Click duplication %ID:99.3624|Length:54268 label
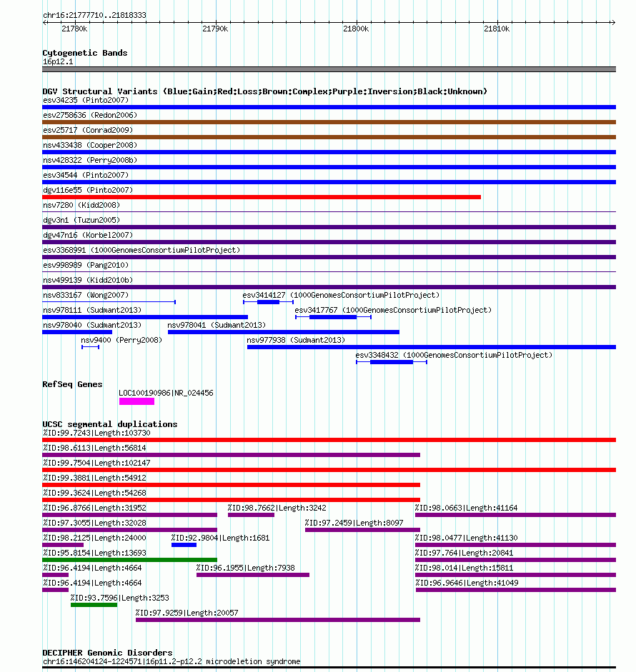 coord(94,493)
